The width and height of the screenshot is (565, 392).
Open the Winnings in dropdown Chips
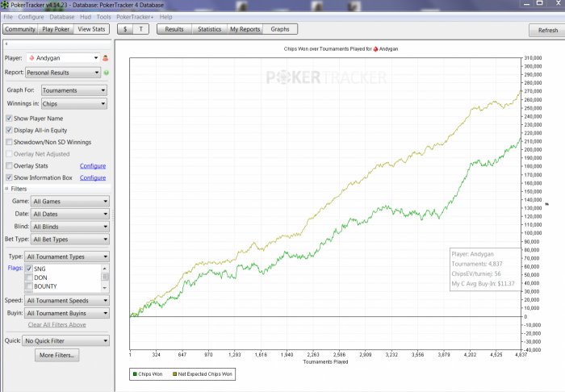pyautogui.click(x=74, y=104)
